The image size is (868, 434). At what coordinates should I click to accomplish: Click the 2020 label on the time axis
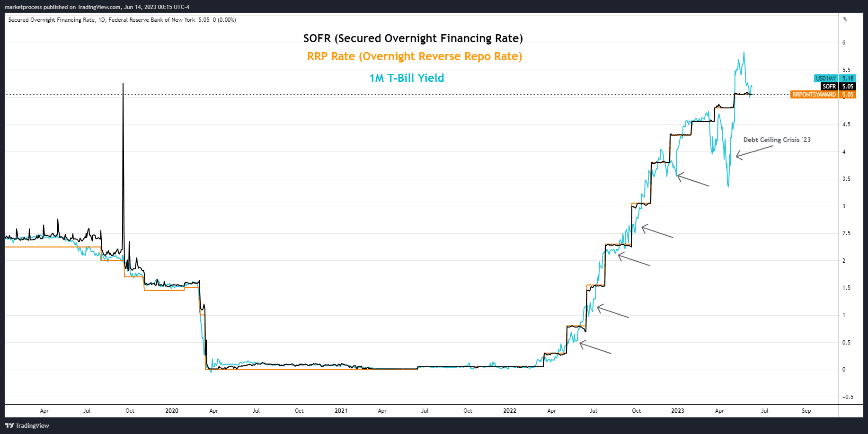pos(172,411)
